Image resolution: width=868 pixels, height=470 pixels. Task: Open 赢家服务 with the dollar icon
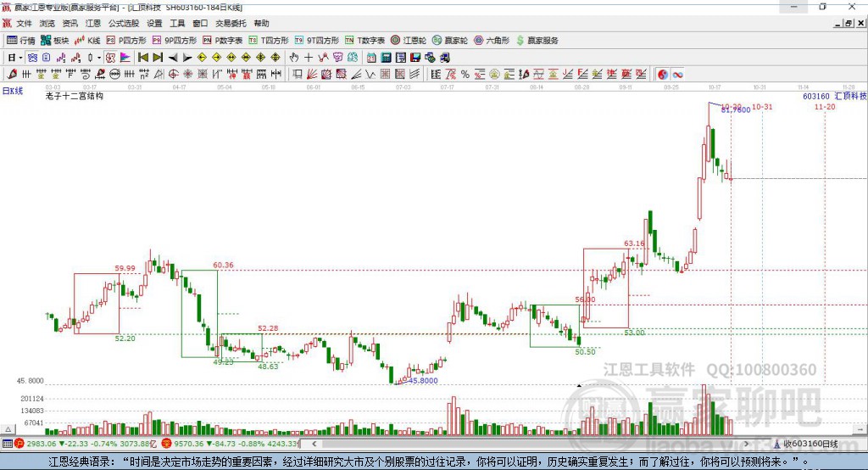coord(537,41)
